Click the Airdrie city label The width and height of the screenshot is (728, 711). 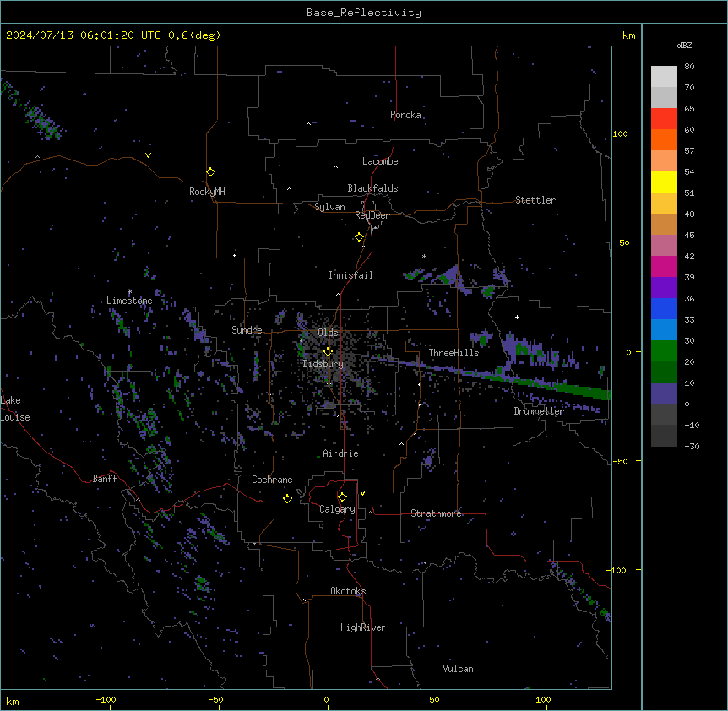pos(340,453)
